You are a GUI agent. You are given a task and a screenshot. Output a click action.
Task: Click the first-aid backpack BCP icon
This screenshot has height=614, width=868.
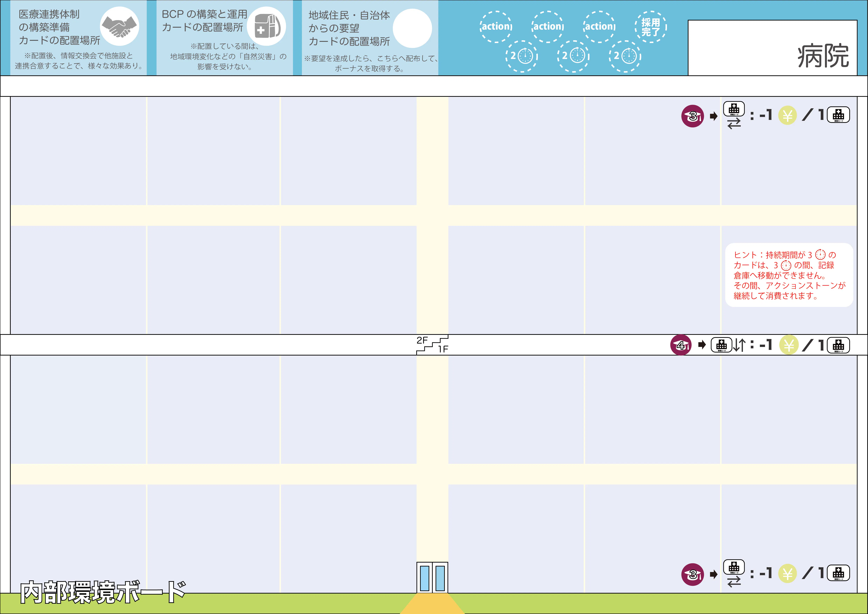click(x=266, y=26)
